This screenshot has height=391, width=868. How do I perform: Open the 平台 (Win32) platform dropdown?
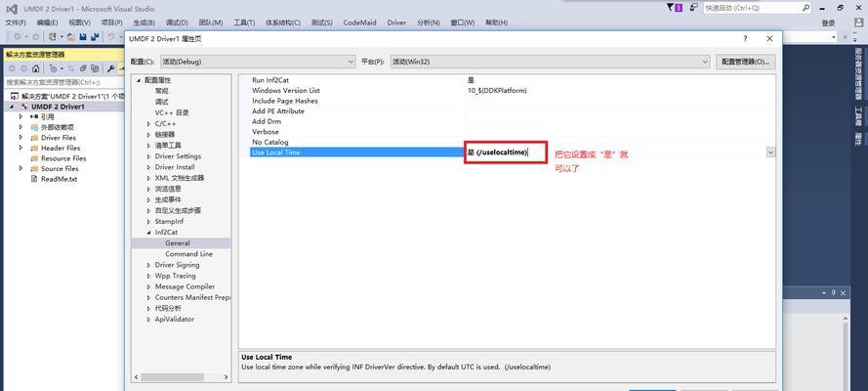click(x=551, y=62)
